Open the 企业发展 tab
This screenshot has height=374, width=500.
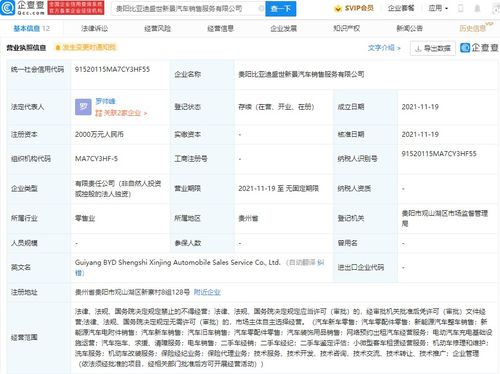pyautogui.click(x=283, y=29)
